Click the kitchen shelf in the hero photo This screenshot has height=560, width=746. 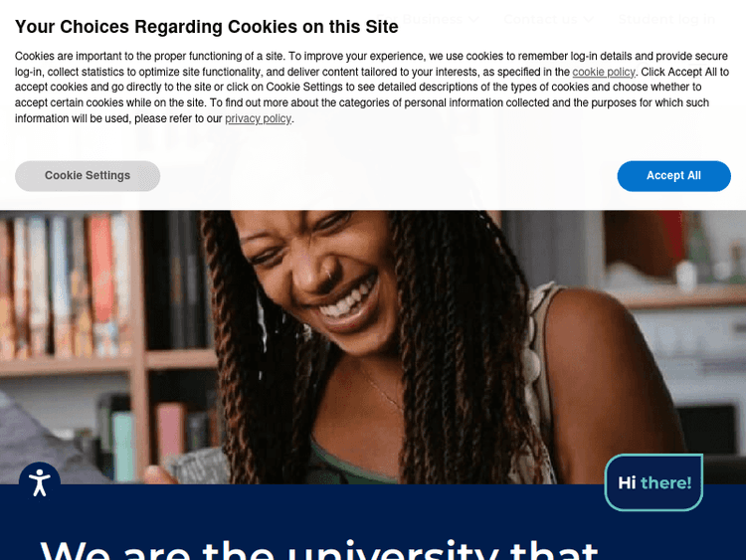tap(680, 297)
